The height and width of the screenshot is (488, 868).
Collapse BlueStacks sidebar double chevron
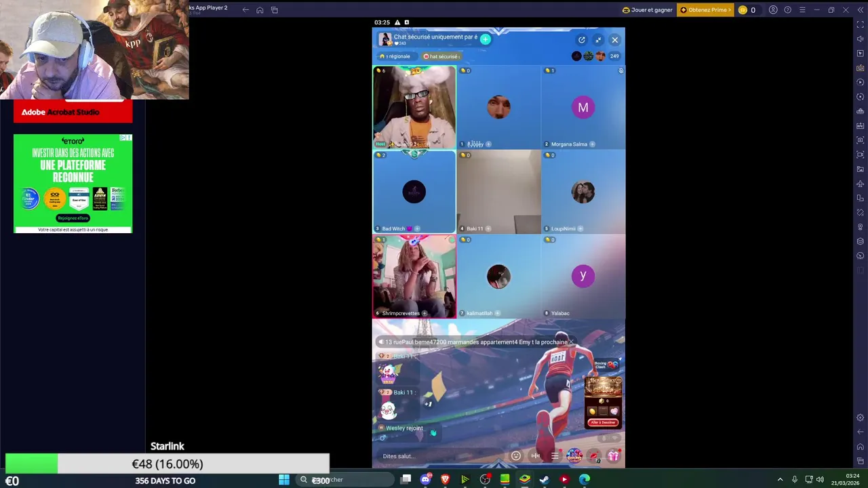[860, 9]
